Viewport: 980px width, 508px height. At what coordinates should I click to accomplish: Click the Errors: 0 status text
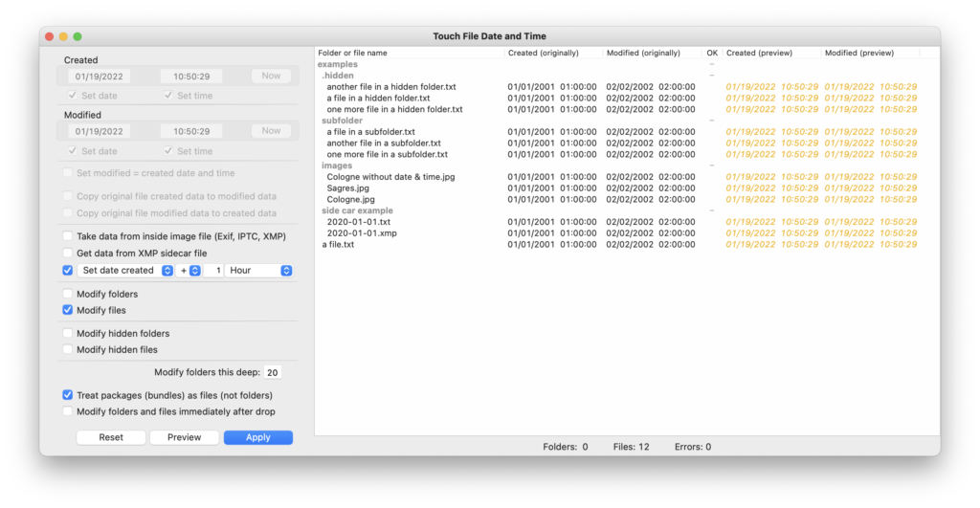(693, 447)
